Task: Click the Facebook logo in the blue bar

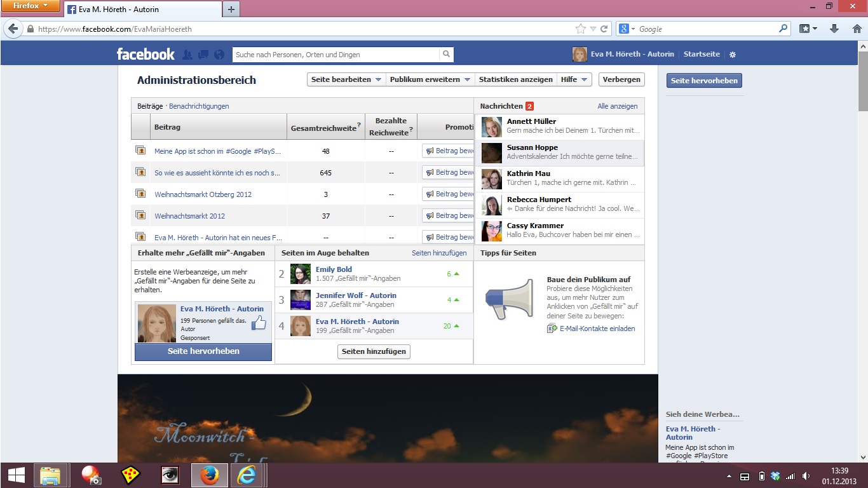Action: tap(146, 54)
